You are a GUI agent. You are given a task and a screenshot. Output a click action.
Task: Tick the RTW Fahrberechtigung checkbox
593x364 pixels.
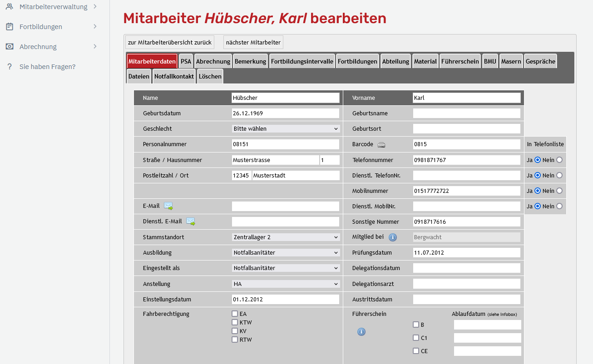pyautogui.click(x=235, y=339)
